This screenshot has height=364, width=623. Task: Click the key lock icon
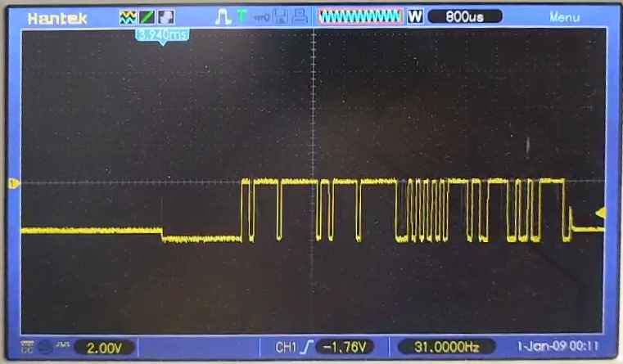[262, 16]
